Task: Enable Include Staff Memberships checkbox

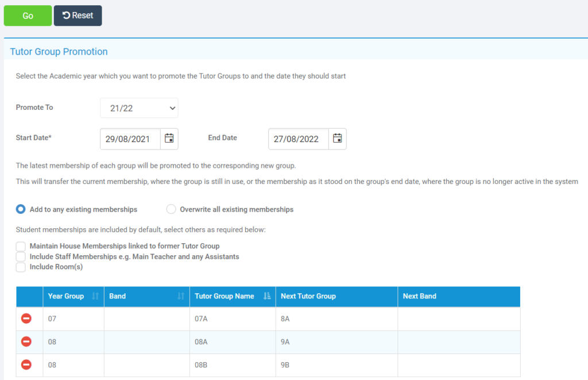Action: pos(21,257)
